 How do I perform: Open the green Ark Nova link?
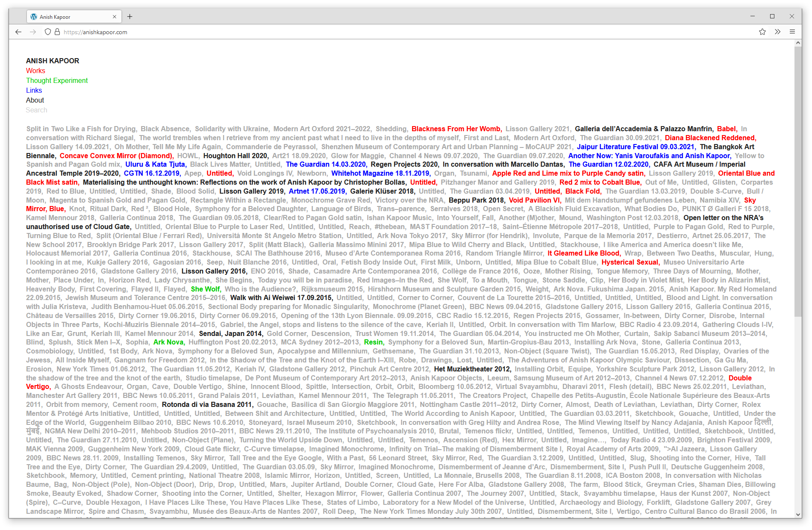(x=169, y=342)
